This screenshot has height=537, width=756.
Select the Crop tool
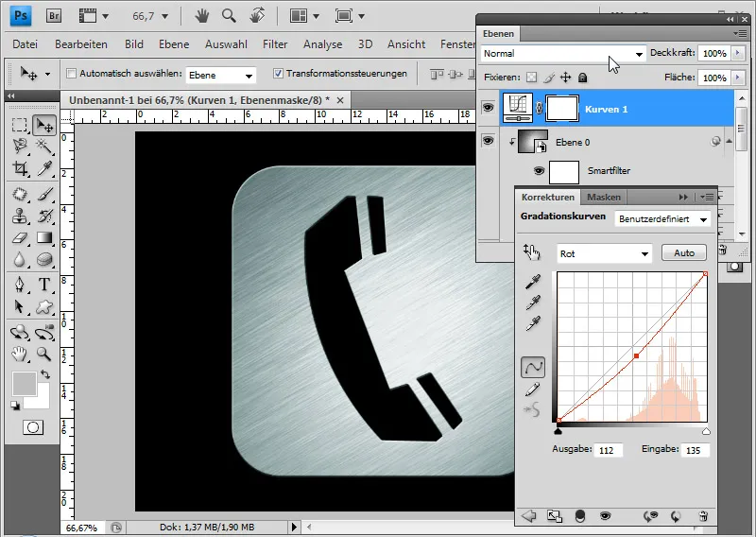pyautogui.click(x=19, y=168)
